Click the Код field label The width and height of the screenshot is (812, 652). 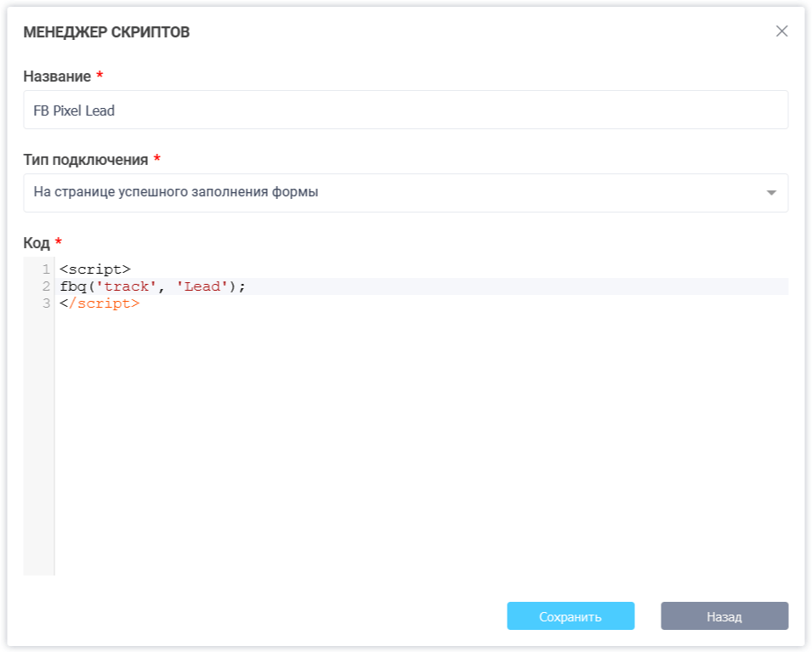click(37, 243)
